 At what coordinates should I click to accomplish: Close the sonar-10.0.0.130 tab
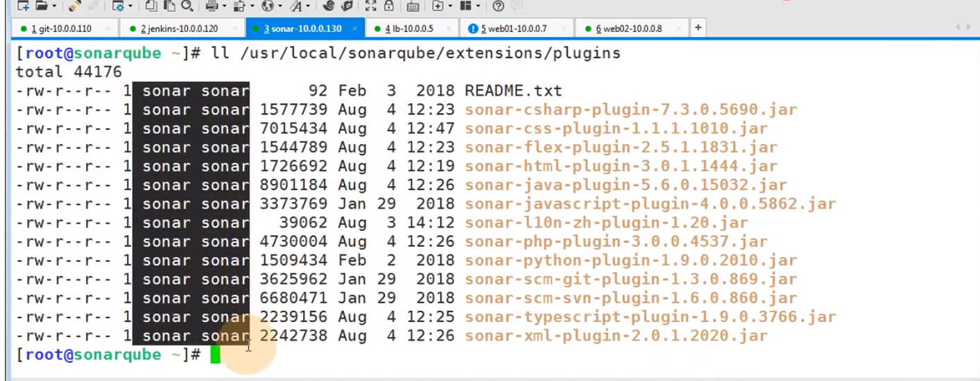pos(355,28)
